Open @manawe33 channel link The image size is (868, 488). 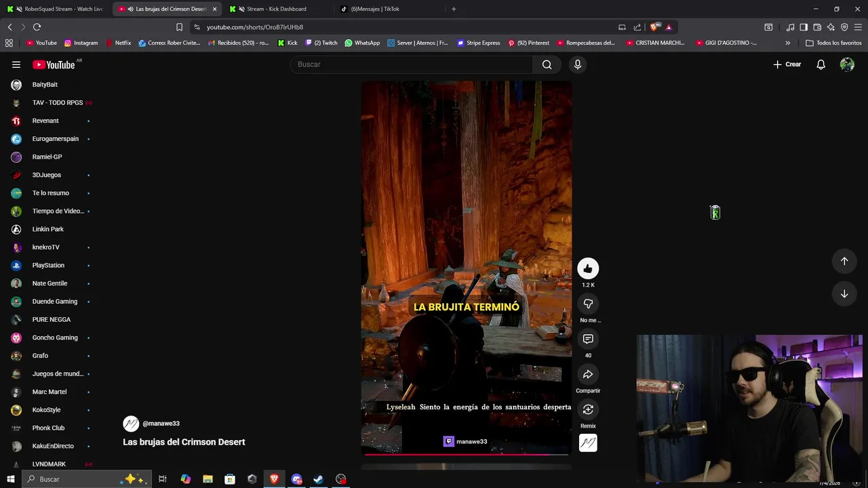tap(161, 424)
